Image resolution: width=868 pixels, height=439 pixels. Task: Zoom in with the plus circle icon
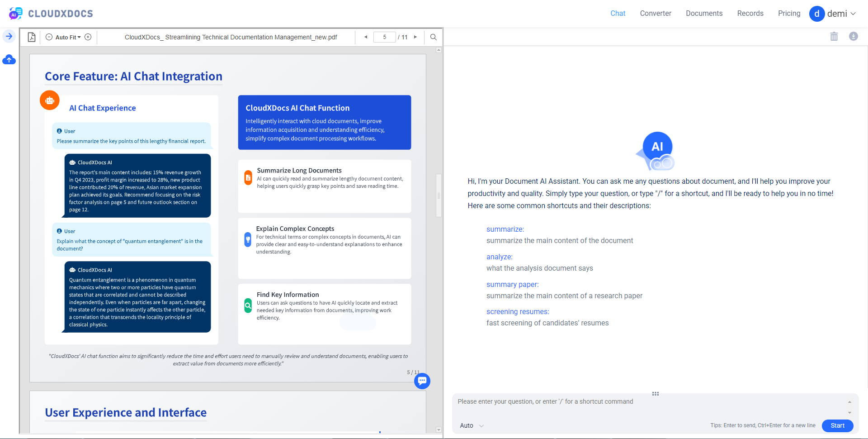[x=88, y=37]
